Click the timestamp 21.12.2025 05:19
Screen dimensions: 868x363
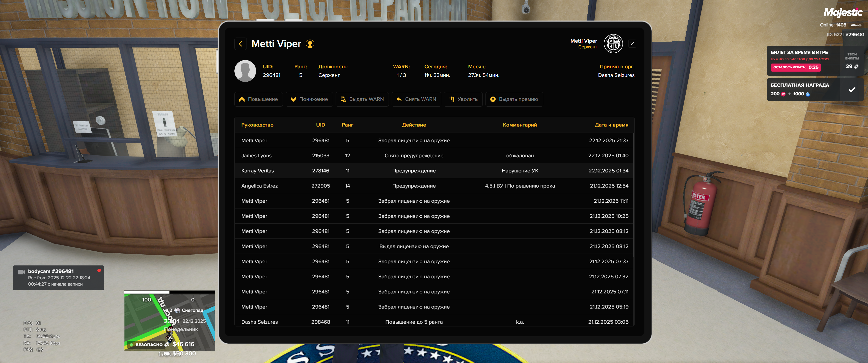[609, 307]
